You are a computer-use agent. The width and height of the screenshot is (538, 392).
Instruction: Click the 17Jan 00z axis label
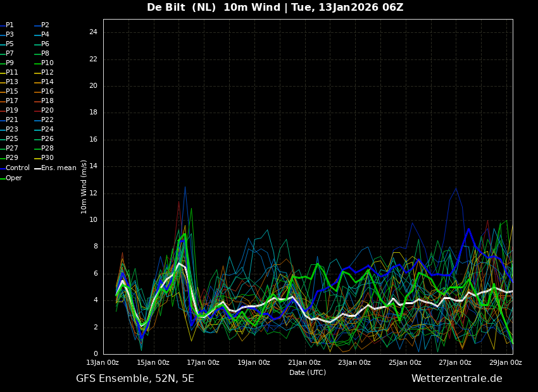[203, 362]
